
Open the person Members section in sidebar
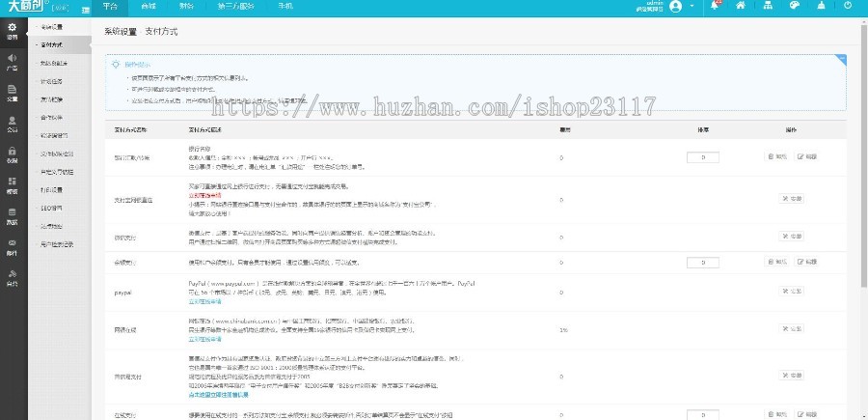coord(13,125)
